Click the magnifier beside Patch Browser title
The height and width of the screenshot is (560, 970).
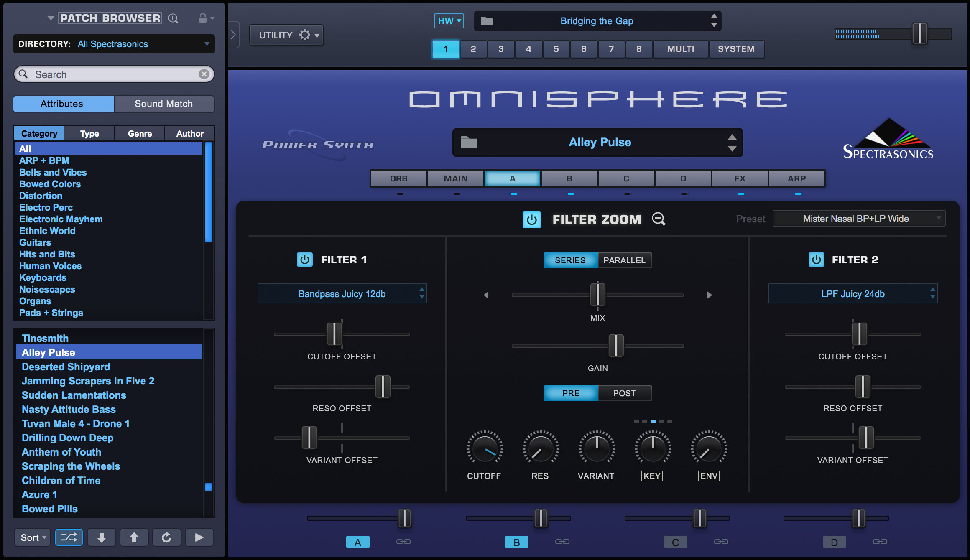(173, 18)
